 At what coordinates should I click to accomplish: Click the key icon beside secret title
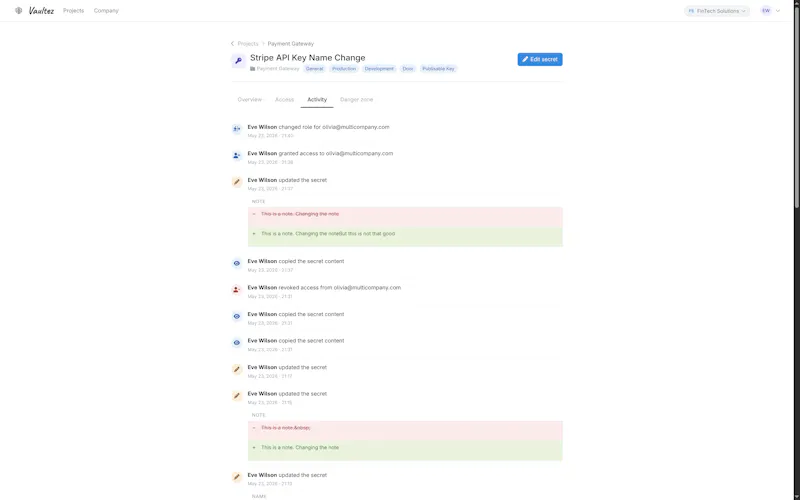pyautogui.click(x=238, y=61)
